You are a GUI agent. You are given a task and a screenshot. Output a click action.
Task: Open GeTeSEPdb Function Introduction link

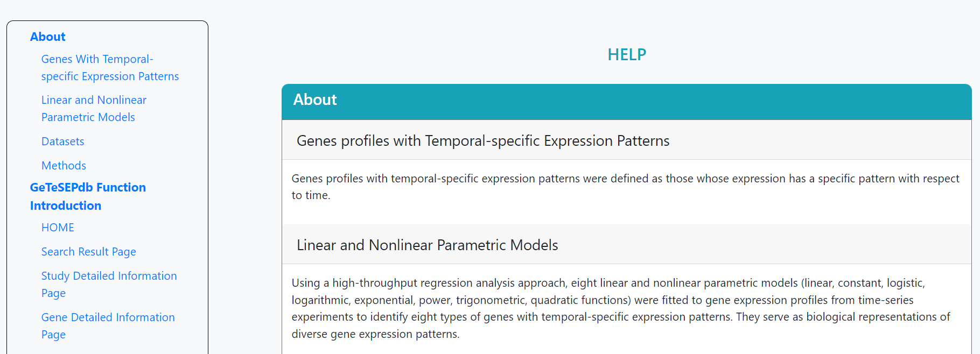point(88,187)
